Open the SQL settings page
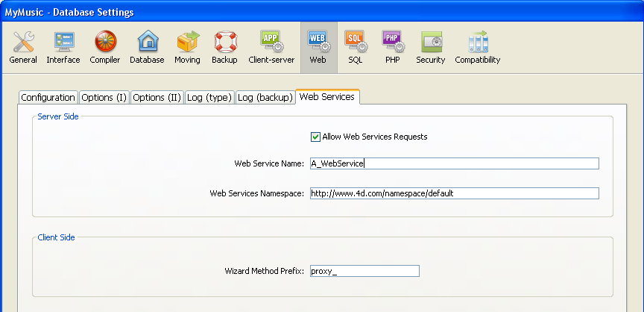The height and width of the screenshot is (312, 644). point(355,48)
